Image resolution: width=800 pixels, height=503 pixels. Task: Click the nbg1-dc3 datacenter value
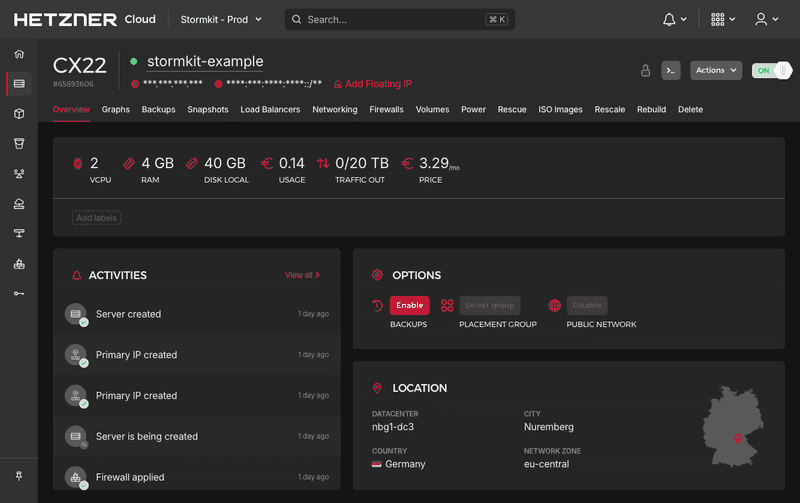pyautogui.click(x=393, y=427)
